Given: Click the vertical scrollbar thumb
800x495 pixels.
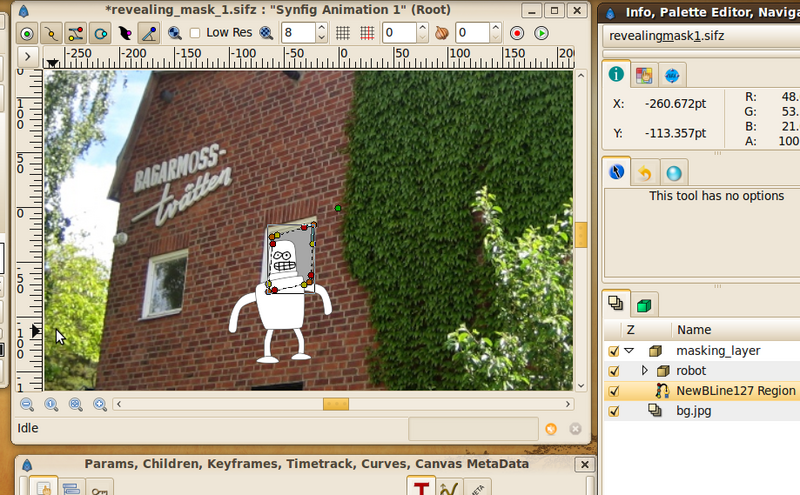Looking at the screenshot, I should click(581, 235).
